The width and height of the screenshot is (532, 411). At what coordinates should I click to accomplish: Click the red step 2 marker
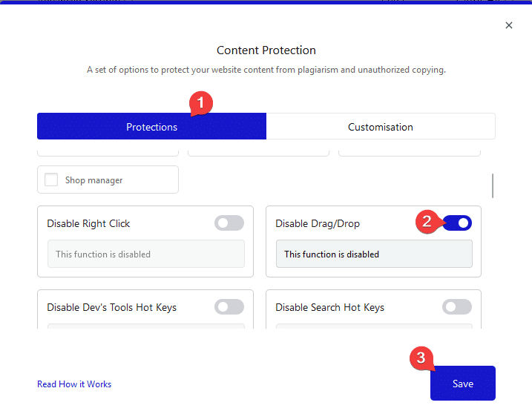point(427,220)
